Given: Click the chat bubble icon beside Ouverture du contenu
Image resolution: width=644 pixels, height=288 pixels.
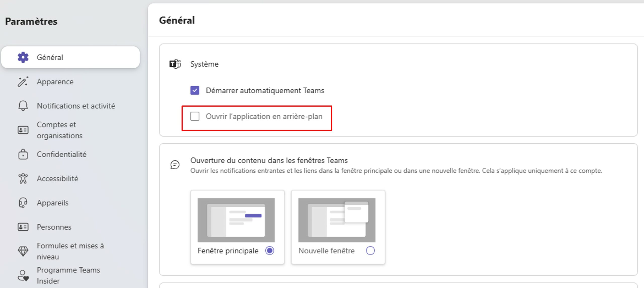Looking at the screenshot, I should click(175, 165).
